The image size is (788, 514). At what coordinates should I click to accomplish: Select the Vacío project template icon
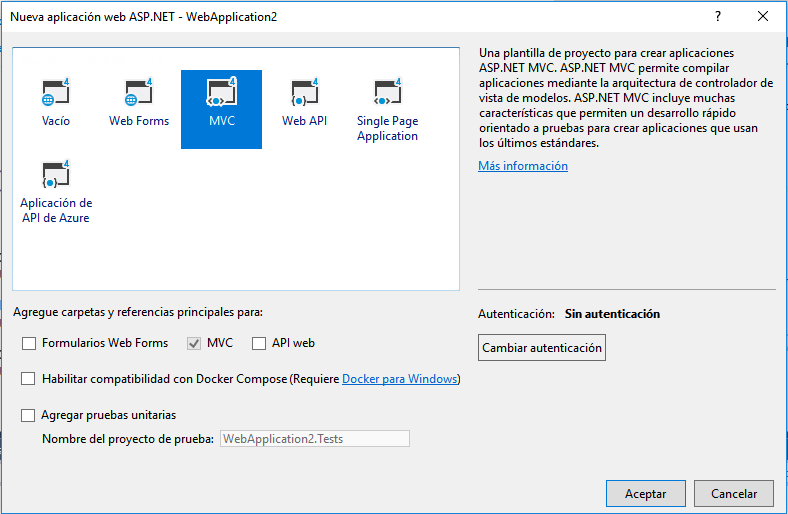click(55, 92)
